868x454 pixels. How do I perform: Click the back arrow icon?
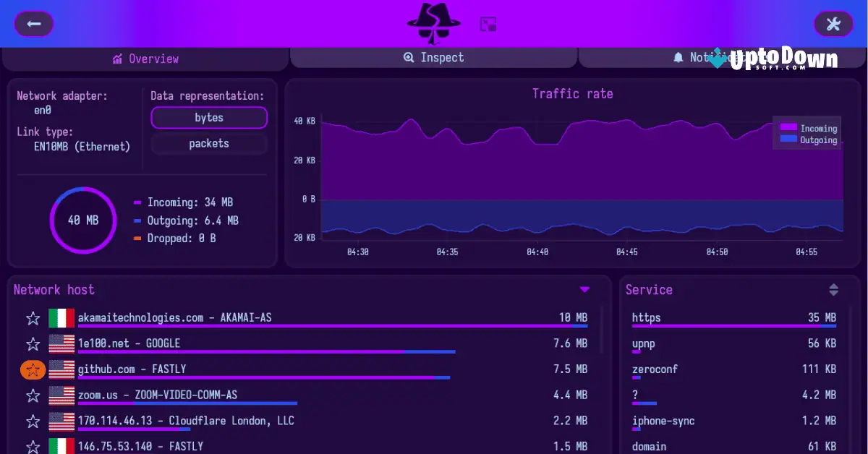(x=33, y=23)
